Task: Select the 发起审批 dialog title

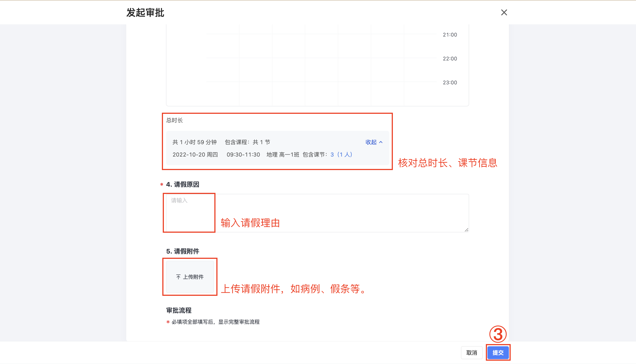Action: tap(145, 12)
